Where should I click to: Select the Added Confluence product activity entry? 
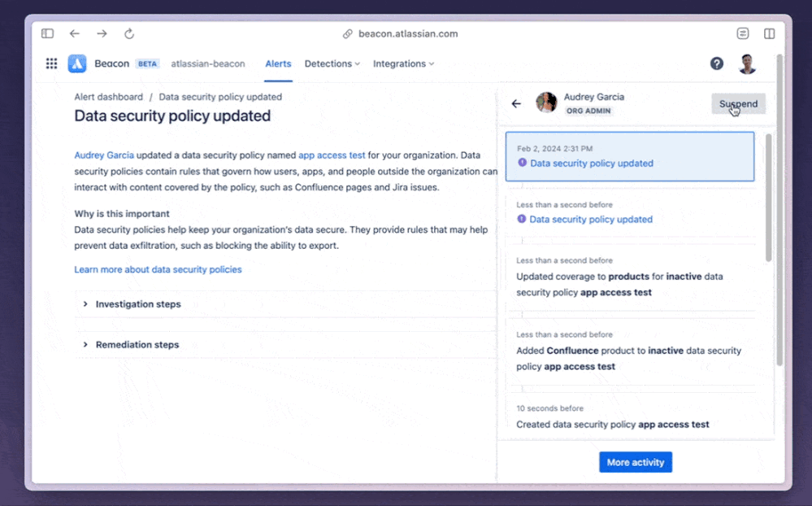click(630, 351)
